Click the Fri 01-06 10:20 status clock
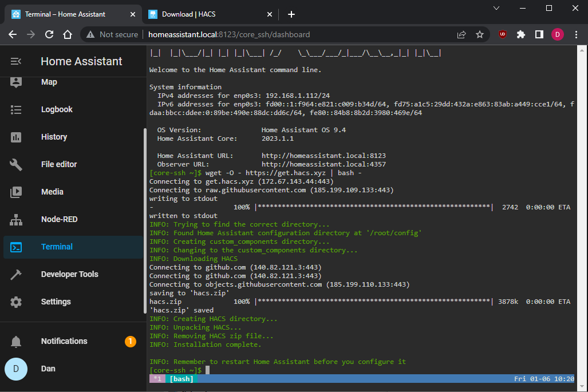The height and width of the screenshot is (392, 588). [x=544, y=379]
